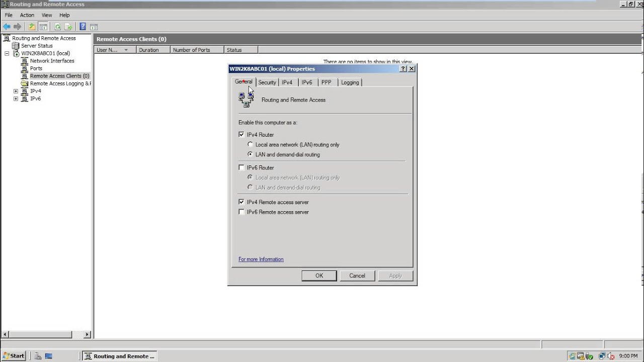Open the For more Information link
The width and height of the screenshot is (644, 362).
tap(261, 259)
